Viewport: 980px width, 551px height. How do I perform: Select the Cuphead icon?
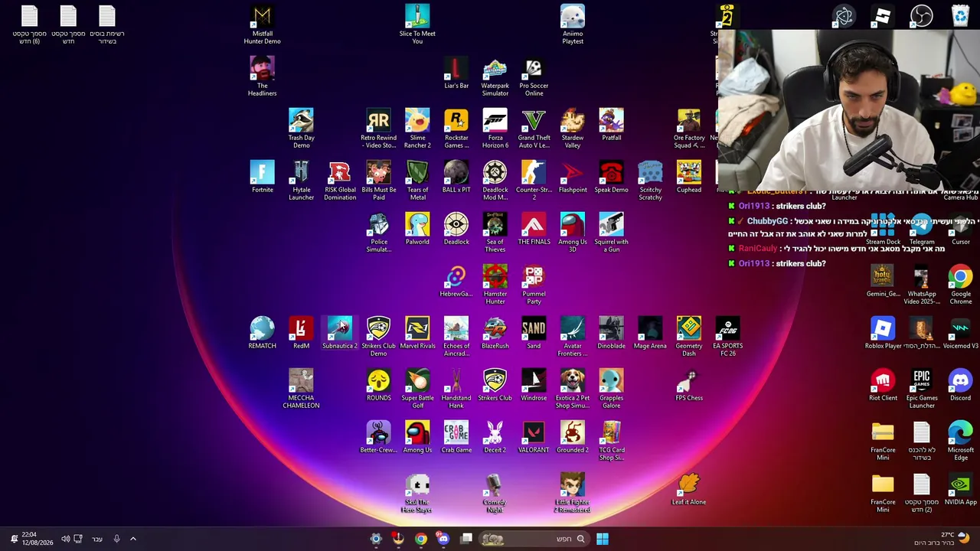[x=689, y=172]
